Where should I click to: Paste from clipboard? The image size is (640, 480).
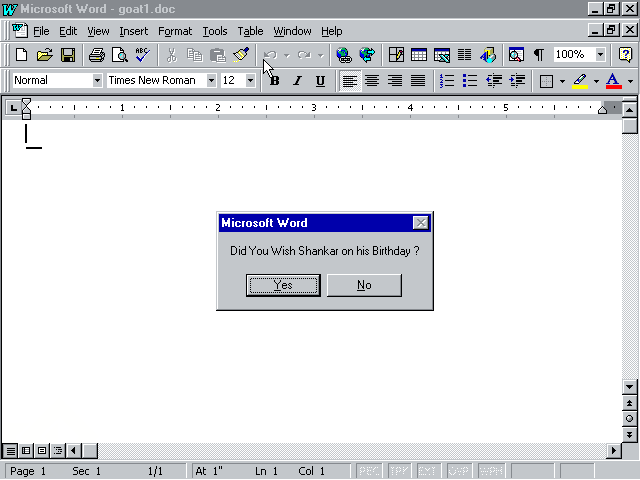click(x=218, y=55)
